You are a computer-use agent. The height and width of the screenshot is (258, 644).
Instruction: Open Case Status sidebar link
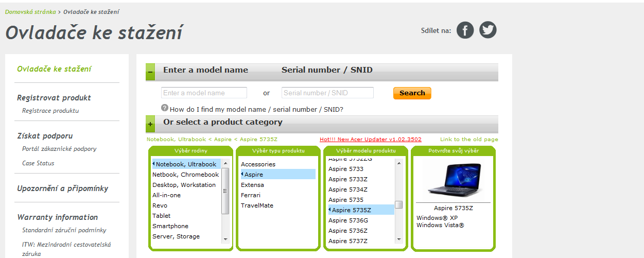38,163
